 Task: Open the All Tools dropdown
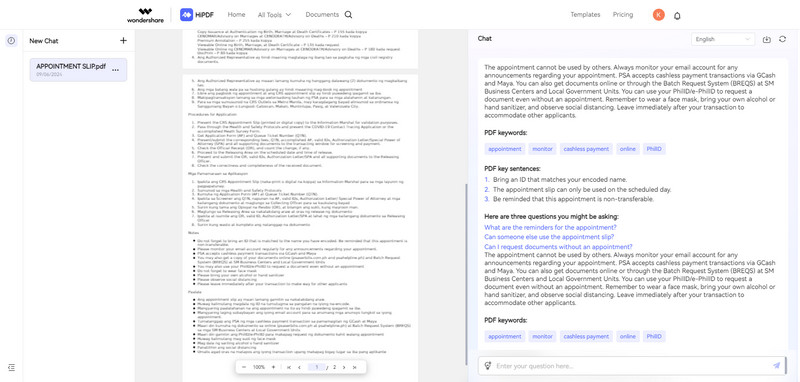(x=274, y=15)
